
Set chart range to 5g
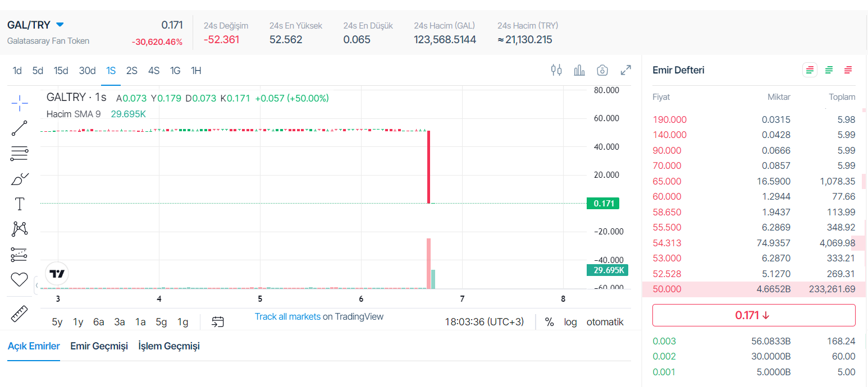pyautogui.click(x=162, y=322)
